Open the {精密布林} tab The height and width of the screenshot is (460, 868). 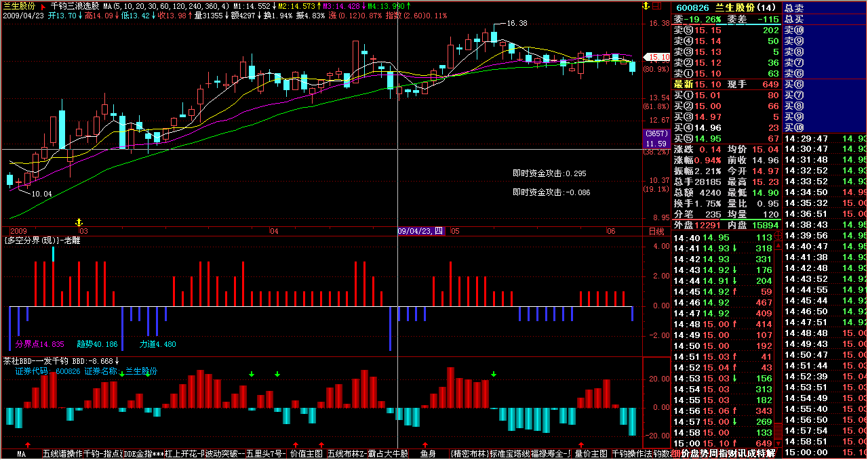pyautogui.click(x=469, y=453)
